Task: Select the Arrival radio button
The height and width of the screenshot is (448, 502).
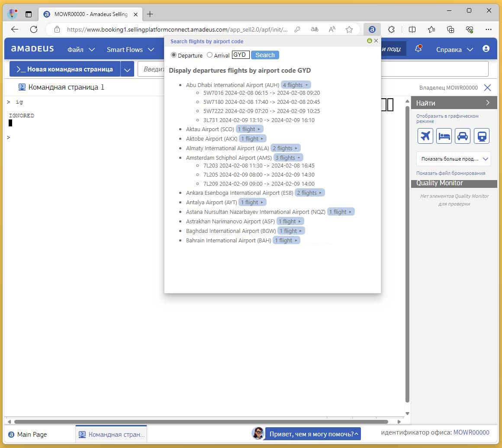Action: (x=209, y=55)
